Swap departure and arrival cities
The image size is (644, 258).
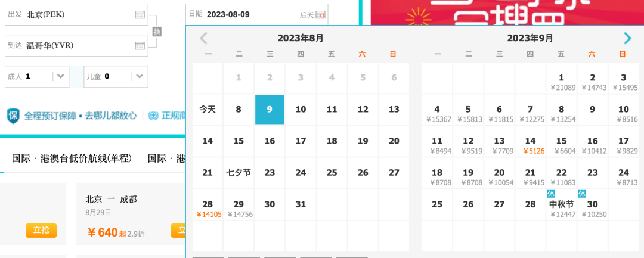[157, 31]
